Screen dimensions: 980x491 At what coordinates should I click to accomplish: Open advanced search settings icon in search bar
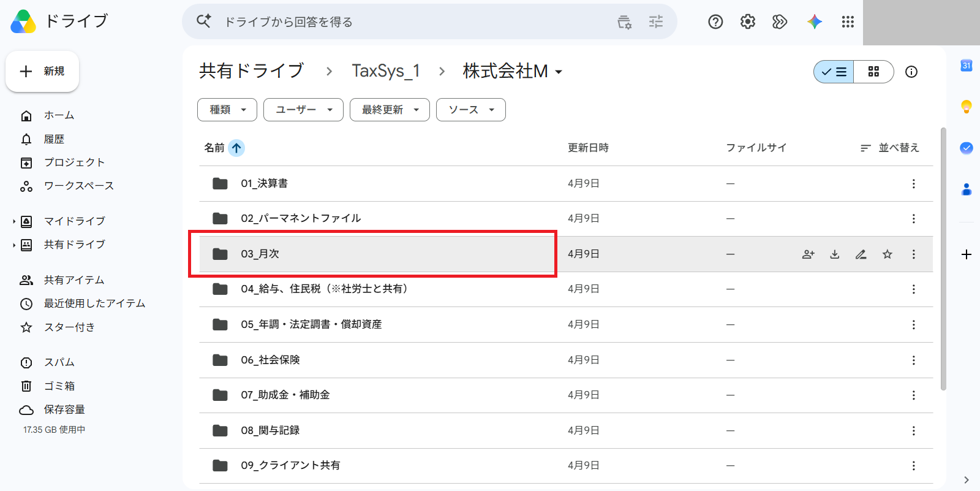point(624,22)
